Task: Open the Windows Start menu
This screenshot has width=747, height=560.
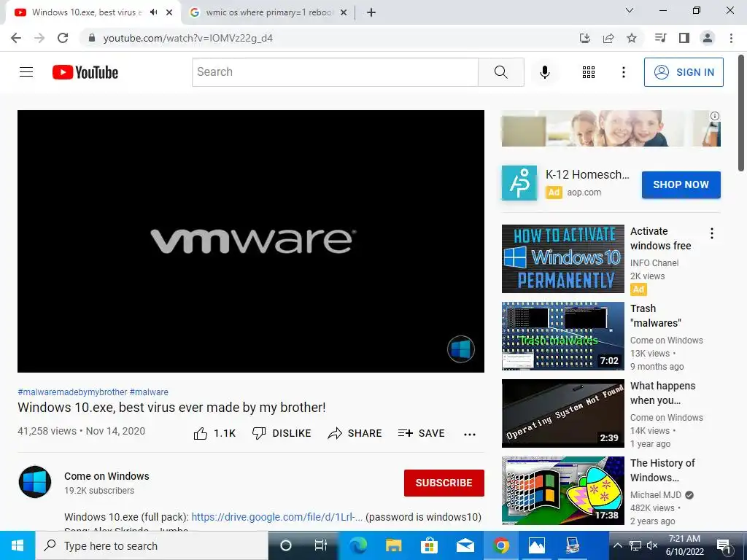Action: pyautogui.click(x=18, y=545)
